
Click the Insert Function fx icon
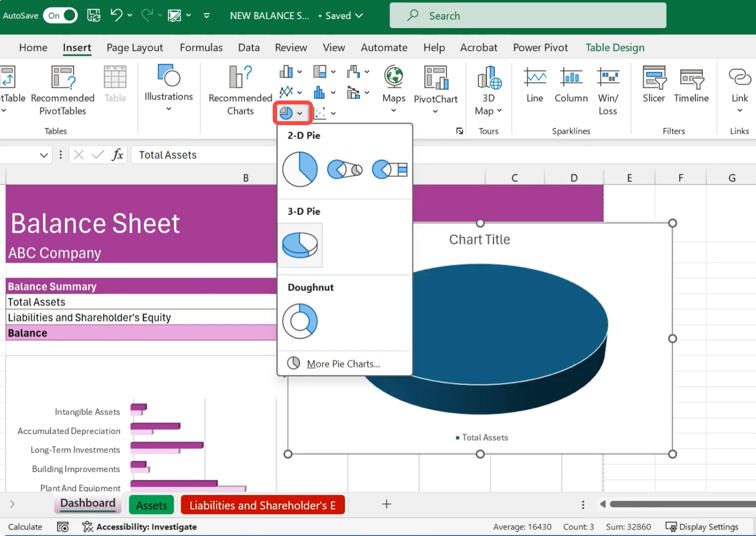[117, 155]
